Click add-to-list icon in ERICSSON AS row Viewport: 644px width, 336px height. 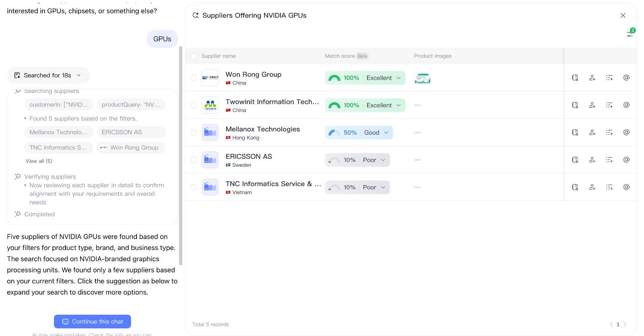(609, 160)
